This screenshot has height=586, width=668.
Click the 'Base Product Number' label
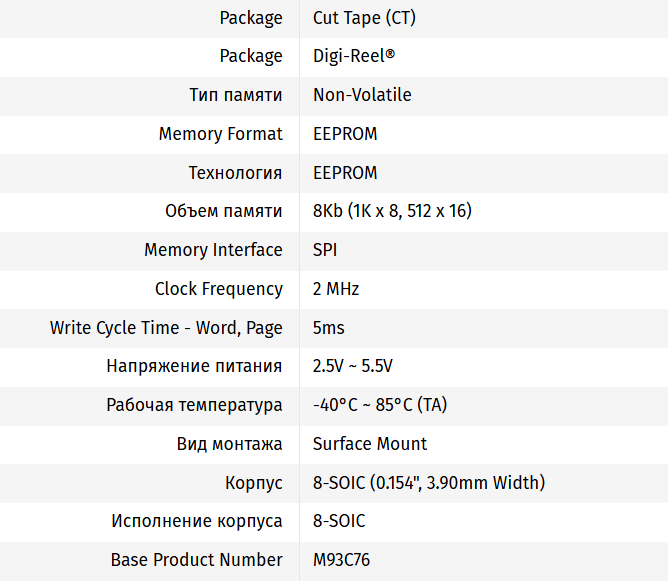pyautogui.click(x=197, y=560)
